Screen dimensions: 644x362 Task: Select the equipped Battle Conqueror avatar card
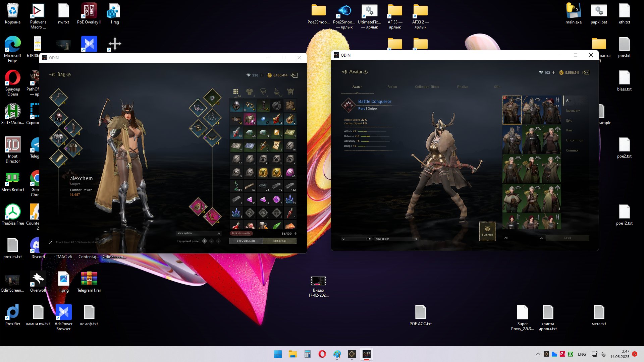[512, 110]
